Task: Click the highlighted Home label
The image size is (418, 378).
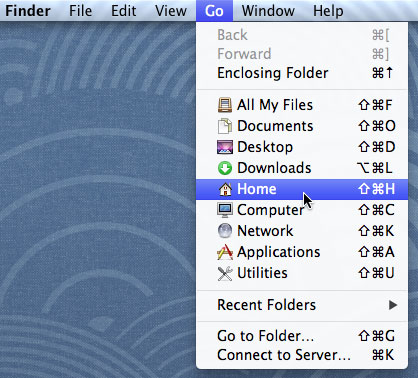Action: pos(257,189)
